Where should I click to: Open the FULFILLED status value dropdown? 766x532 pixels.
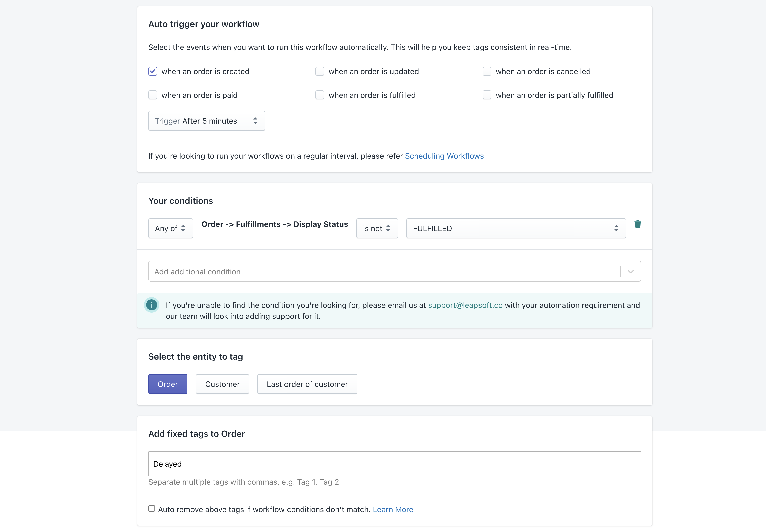(516, 228)
